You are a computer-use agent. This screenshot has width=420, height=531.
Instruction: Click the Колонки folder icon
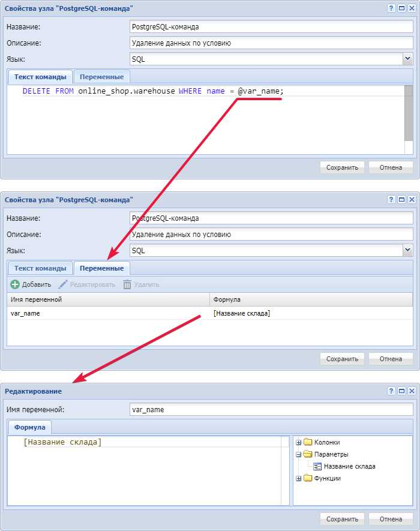tap(308, 442)
